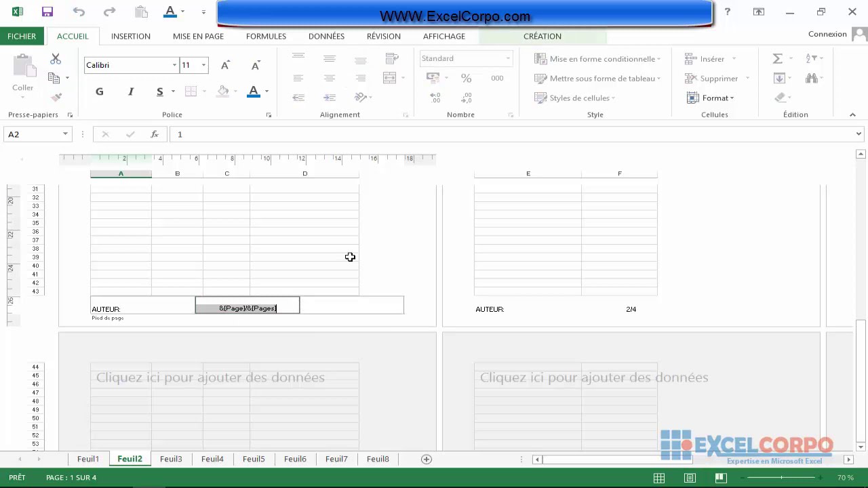
Task: Click the left footer section labeled AUTEUR:
Action: (142, 306)
